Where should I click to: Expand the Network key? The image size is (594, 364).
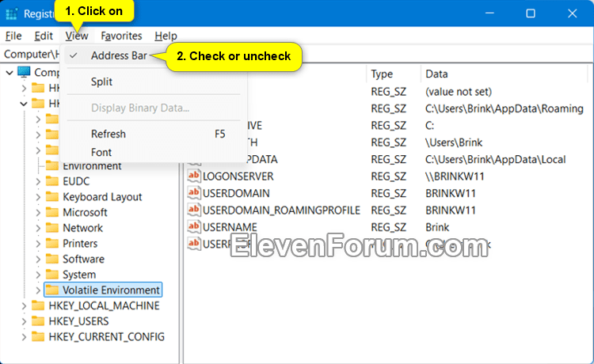(38, 228)
